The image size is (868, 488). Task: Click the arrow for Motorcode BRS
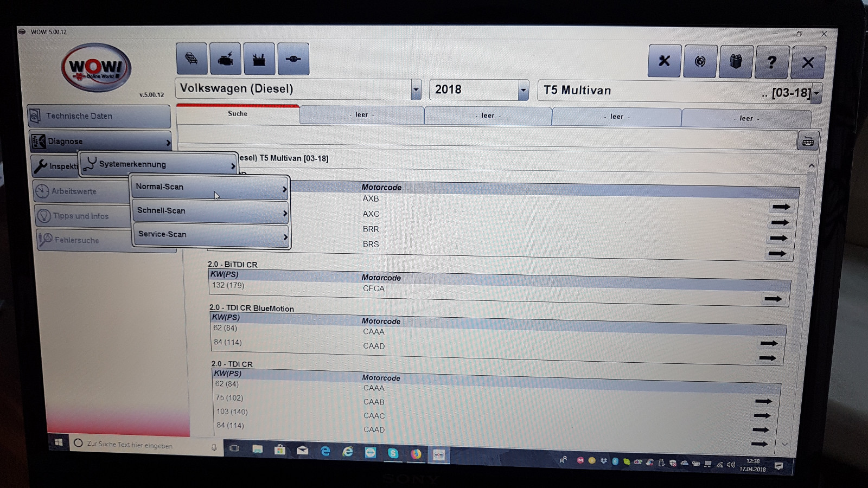click(x=777, y=253)
